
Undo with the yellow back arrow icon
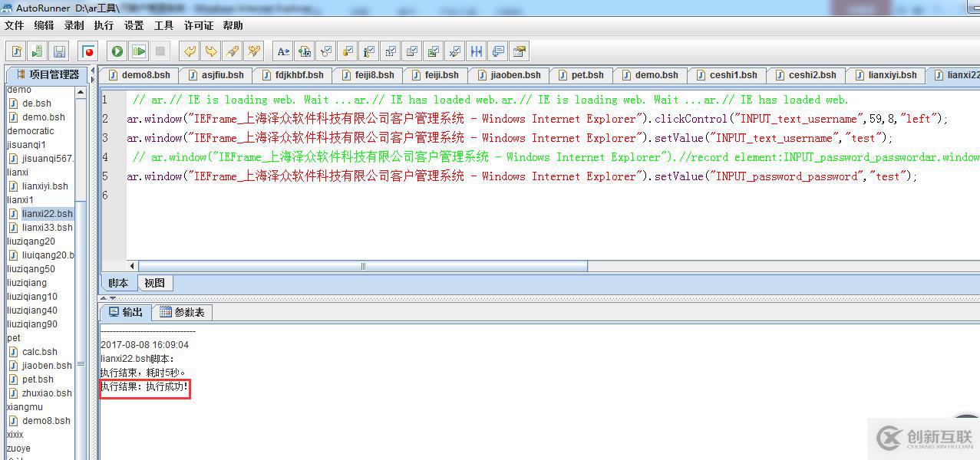(189, 51)
